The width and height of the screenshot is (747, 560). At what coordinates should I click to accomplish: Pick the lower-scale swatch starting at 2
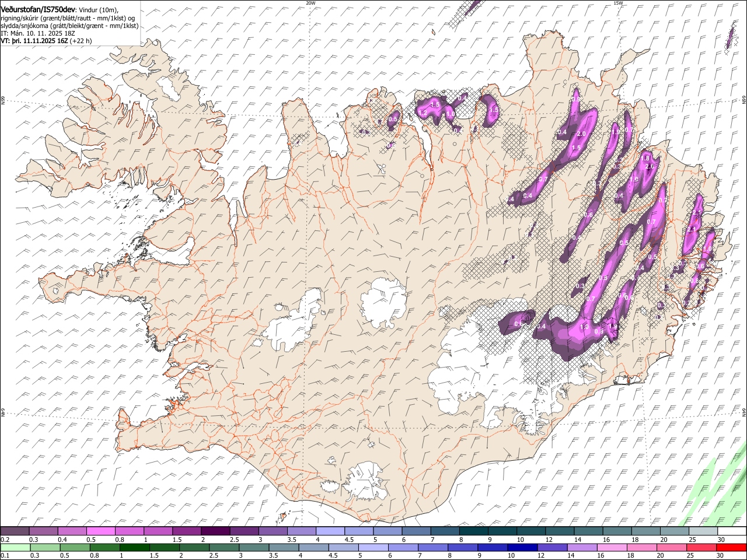(x=194, y=547)
